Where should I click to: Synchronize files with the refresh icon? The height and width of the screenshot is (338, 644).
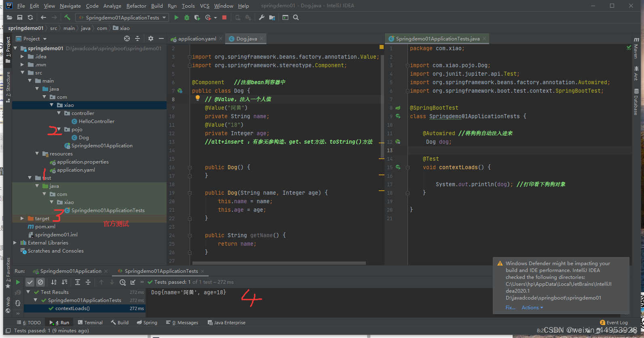point(30,18)
